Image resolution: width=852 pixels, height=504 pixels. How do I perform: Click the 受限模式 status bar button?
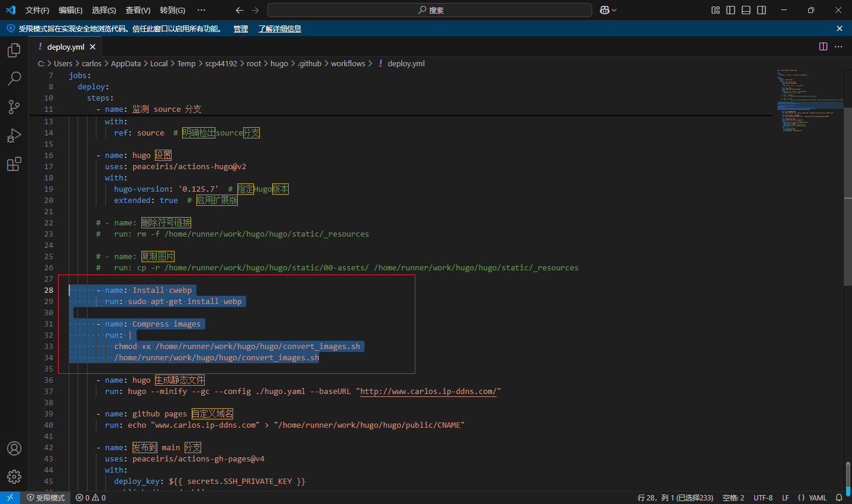point(46,497)
